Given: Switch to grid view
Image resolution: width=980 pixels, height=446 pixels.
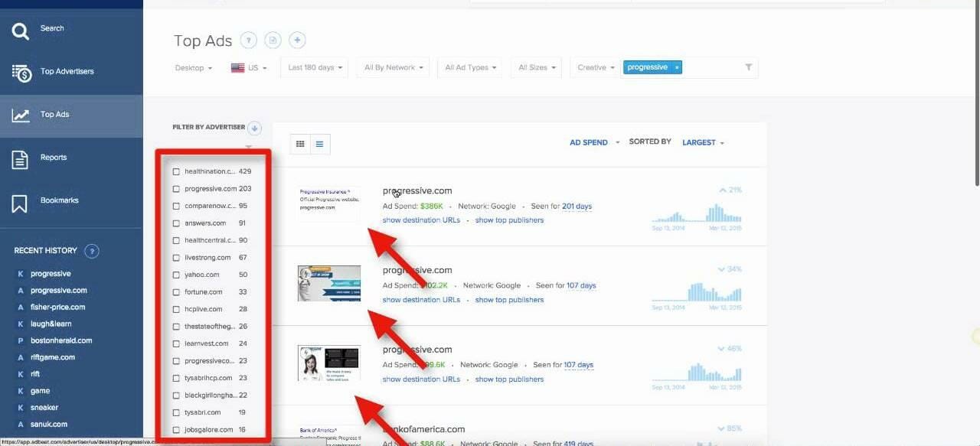Looking at the screenshot, I should [x=300, y=144].
